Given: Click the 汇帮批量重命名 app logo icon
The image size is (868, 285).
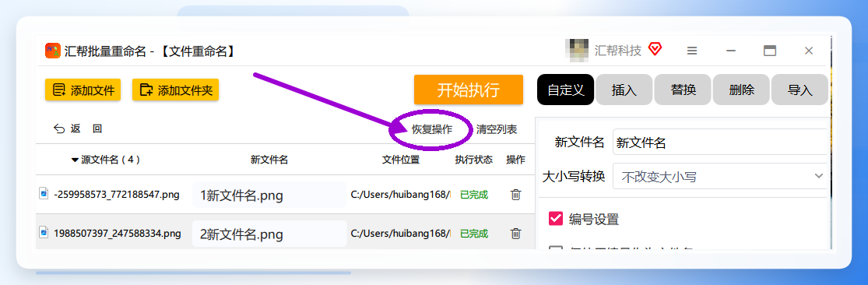Looking at the screenshot, I should click(53, 51).
